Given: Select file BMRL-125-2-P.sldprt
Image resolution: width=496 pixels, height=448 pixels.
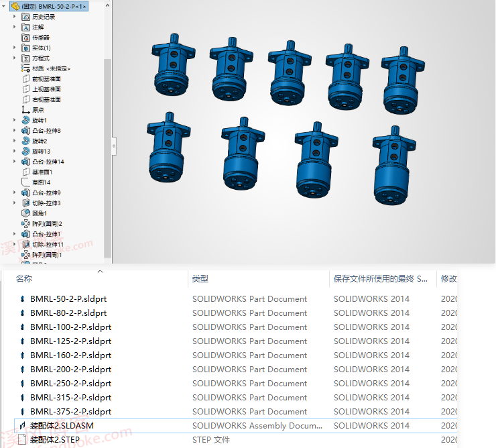Looking at the screenshot, I should pyautogui.click(x=70, y=341).
